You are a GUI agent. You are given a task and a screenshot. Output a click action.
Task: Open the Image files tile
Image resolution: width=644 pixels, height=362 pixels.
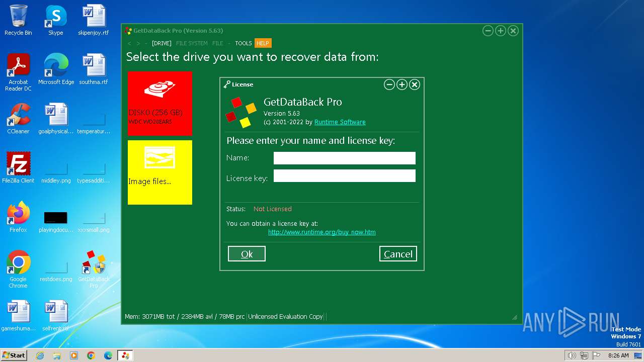point(160,172)
